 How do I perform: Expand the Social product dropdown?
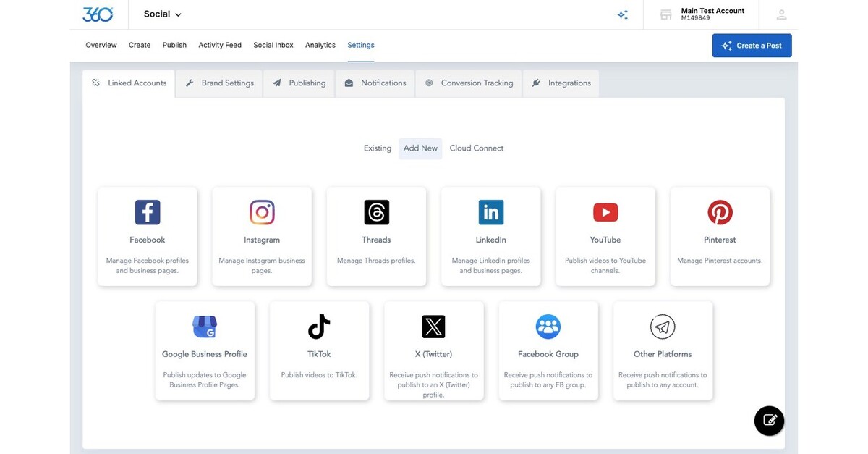(x=163, y=14)
